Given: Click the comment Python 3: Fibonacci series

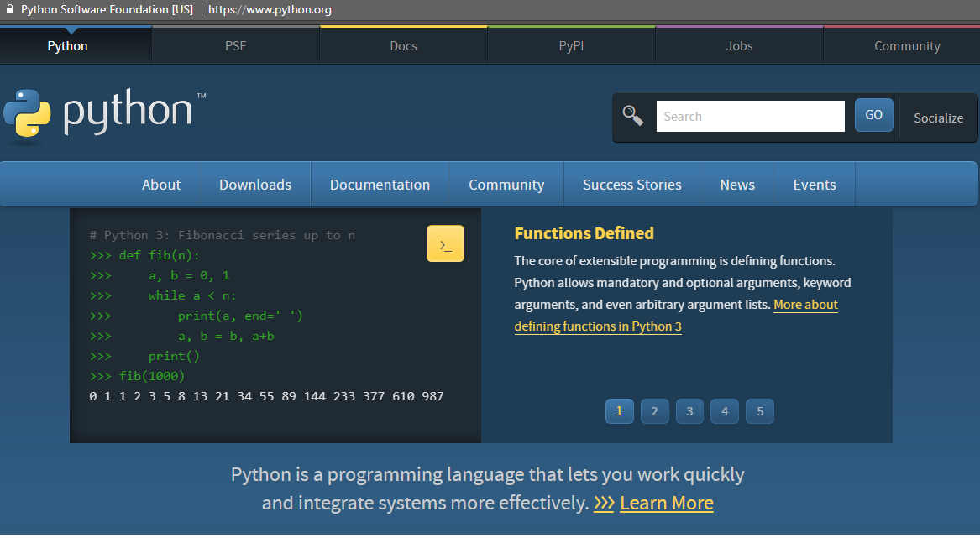Looking at the screenshot, I should click(223, 236).
